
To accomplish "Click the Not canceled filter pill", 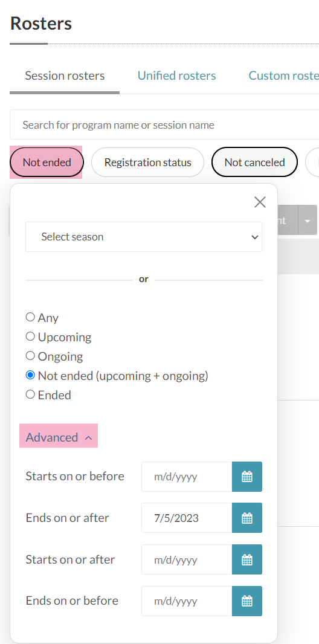I will click(x=254, y=163).
